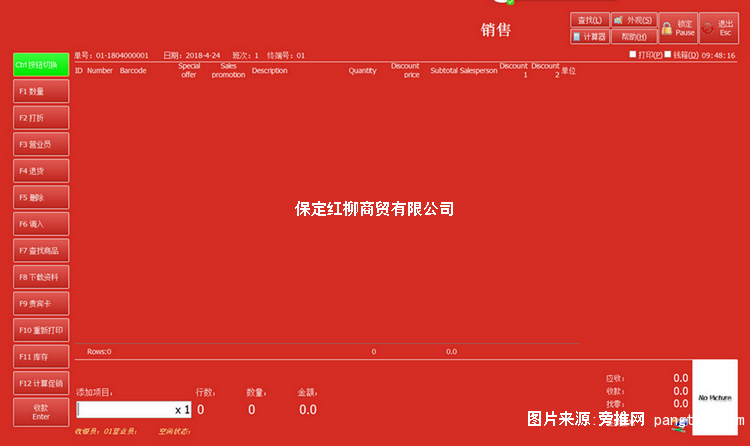Reprint the receipt with F10 重新打印
Viewport: 750px width, 446px height.
pos(41,330)
